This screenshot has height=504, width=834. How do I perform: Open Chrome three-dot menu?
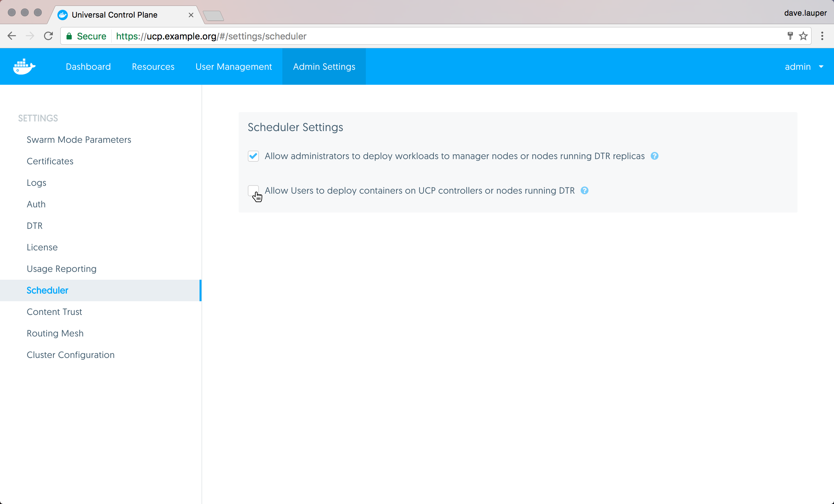coord(822,36)
